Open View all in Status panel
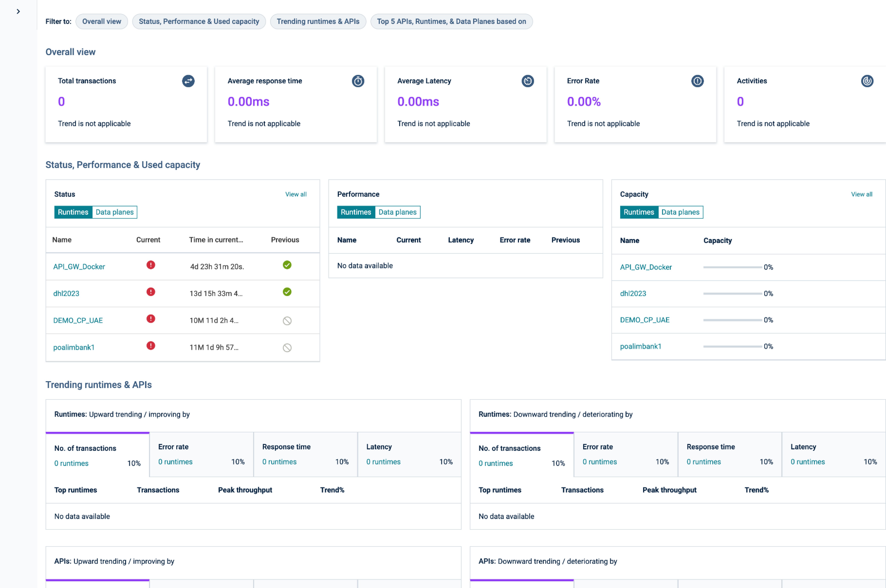This screenshot has width=886, height=588. (296, 194)
